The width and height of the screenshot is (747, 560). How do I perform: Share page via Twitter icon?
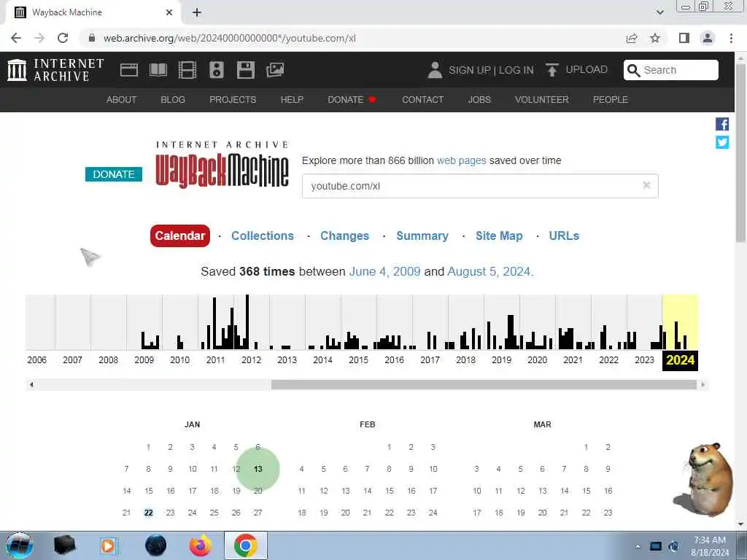pos(721,142)
